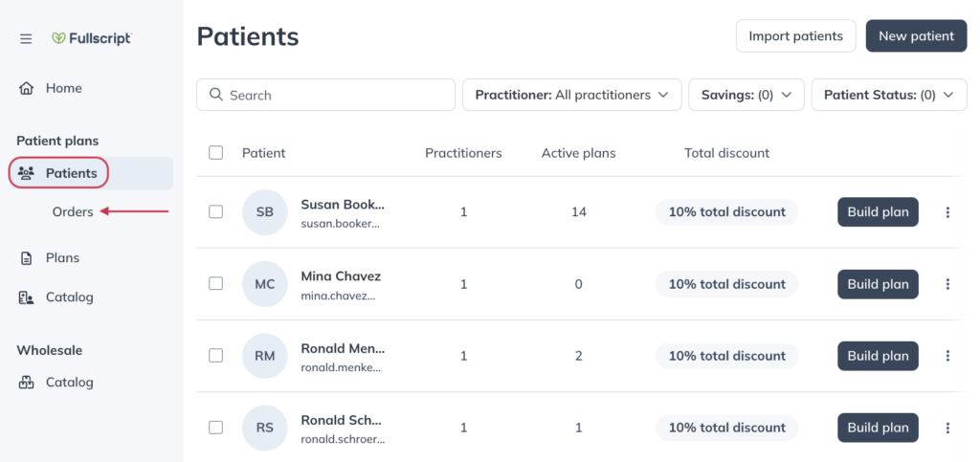980x462 pixels.
Task: Open the Savings filter dropdown
Action: (746, 95)
